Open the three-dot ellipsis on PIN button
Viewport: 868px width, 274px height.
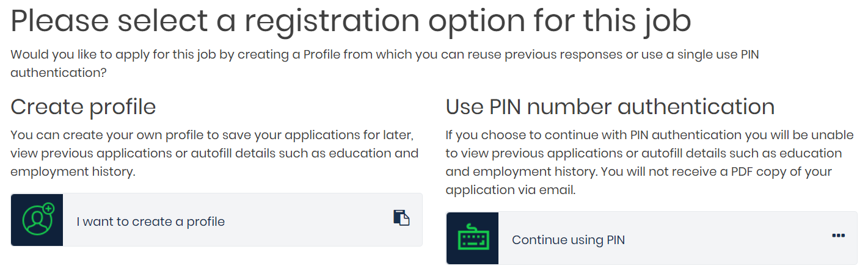pos(838,236)
